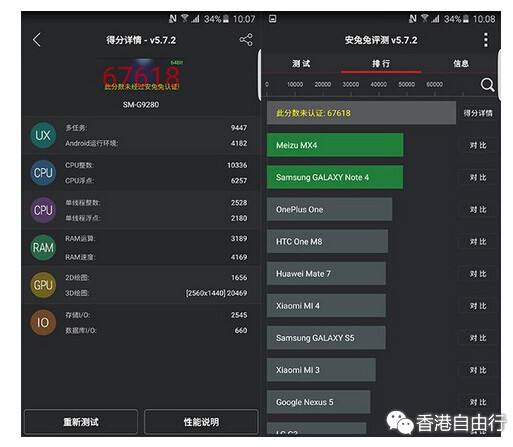Select the IO score icon

pyautogui.click(x=43, y=322)
